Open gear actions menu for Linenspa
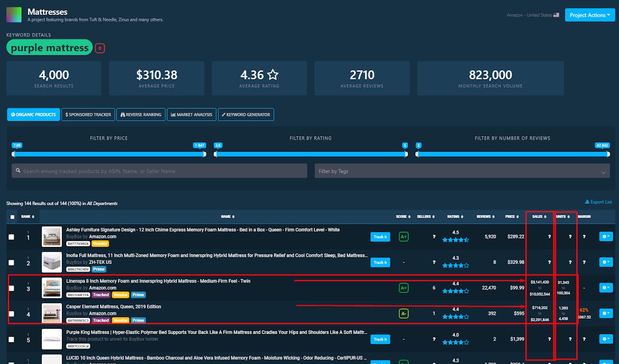 606,288
